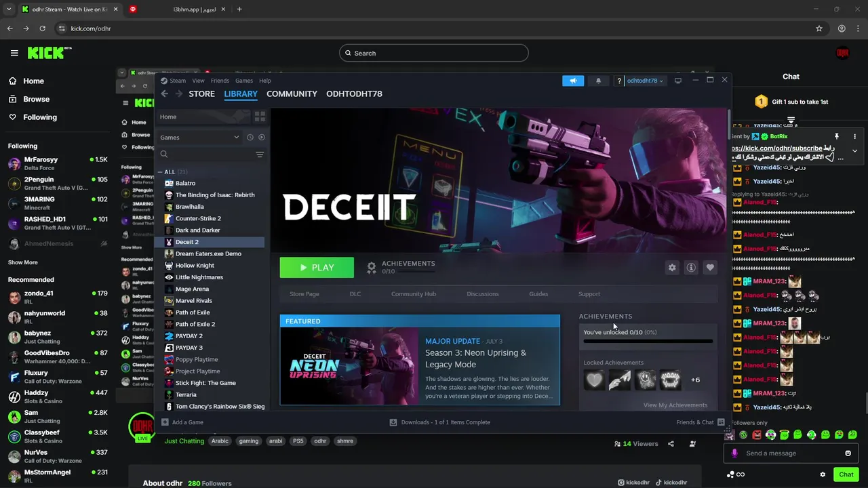Open Downloads status at Steam bottom

pos(439,422)
